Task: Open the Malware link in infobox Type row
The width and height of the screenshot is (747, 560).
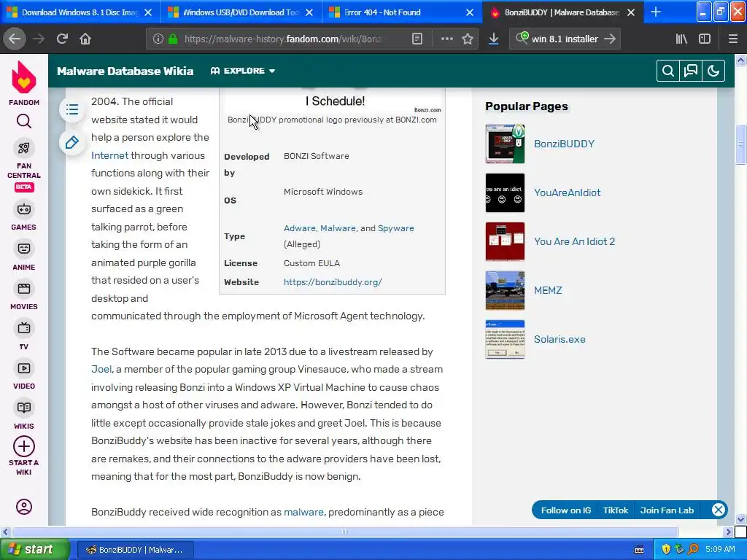Action: tap(338, 228)
